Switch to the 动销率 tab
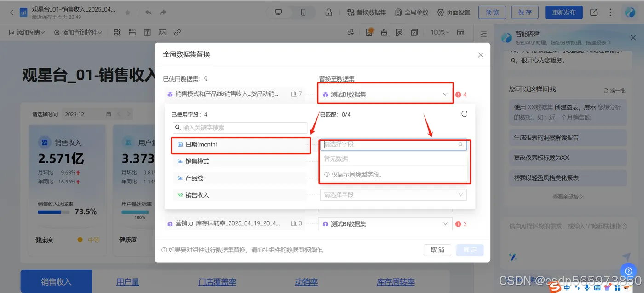This screenshot has width=644, height=293. 306,281
